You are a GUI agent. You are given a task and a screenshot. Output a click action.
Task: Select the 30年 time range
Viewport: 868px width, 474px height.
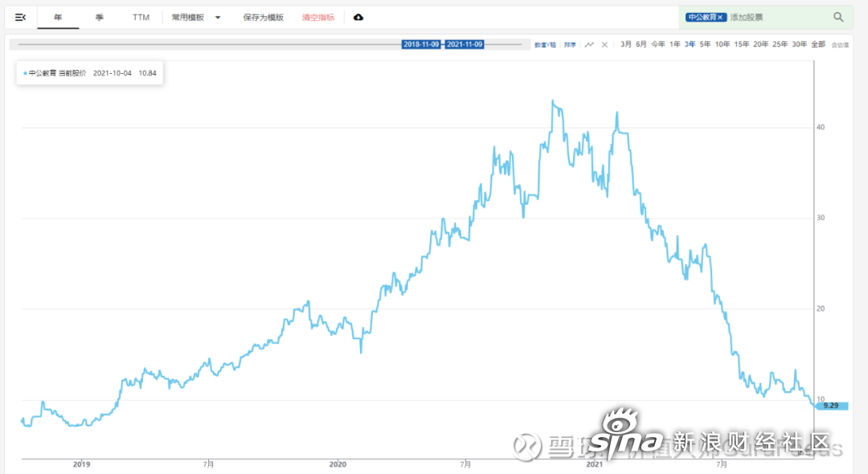[x=800, y=44]
